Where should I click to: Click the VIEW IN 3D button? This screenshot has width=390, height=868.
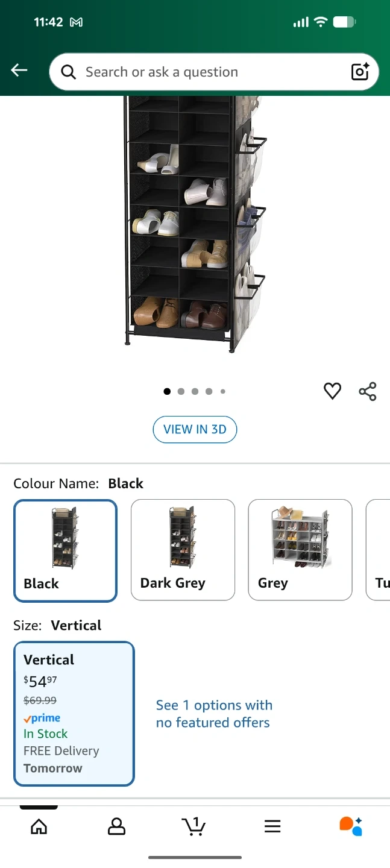click(195, 429)
